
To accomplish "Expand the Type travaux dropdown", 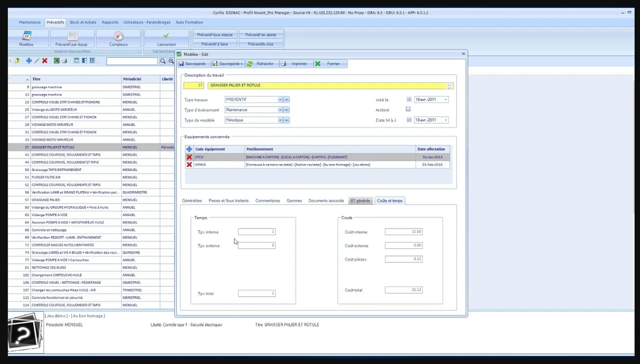I will tap(280, 99).
